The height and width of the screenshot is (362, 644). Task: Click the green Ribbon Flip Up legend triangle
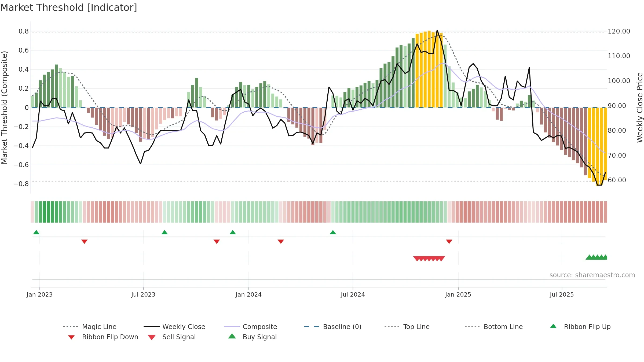(x=553, y=326)
